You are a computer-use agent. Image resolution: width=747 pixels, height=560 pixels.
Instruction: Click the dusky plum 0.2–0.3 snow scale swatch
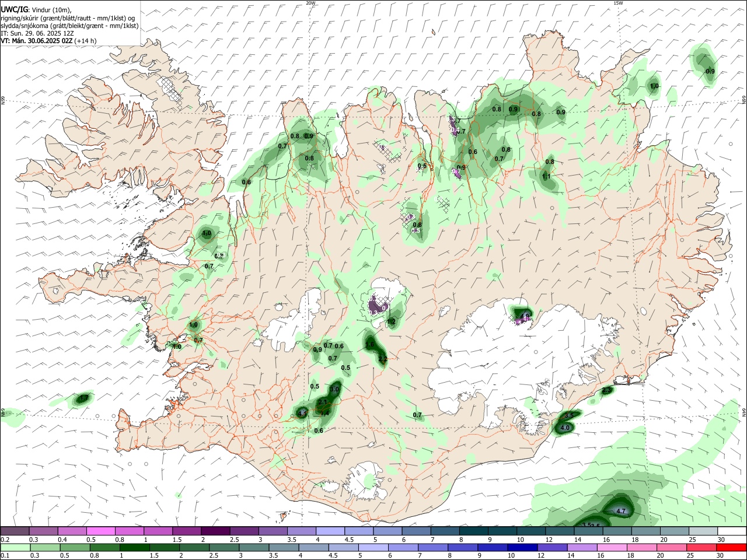click(15, 531)
